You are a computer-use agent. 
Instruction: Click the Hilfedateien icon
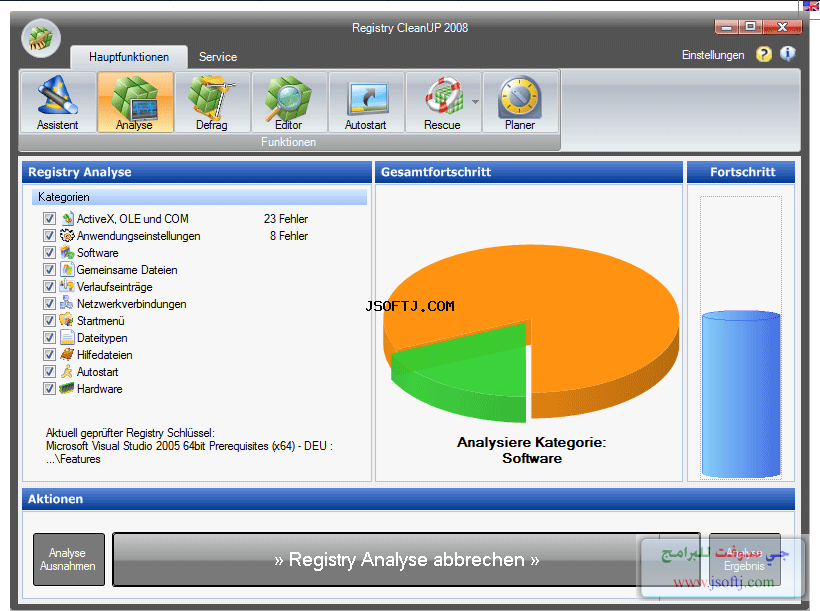[67, 355]
